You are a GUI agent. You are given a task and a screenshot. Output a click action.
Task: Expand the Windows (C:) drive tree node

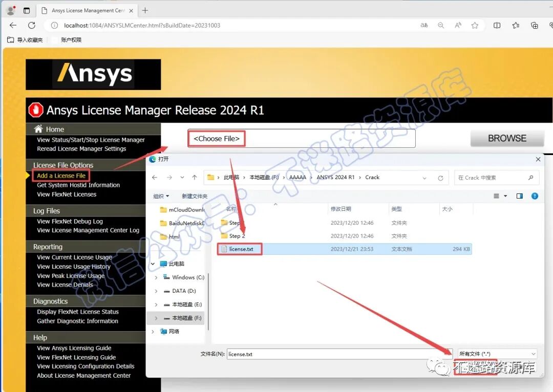click(x=156, y=277)
